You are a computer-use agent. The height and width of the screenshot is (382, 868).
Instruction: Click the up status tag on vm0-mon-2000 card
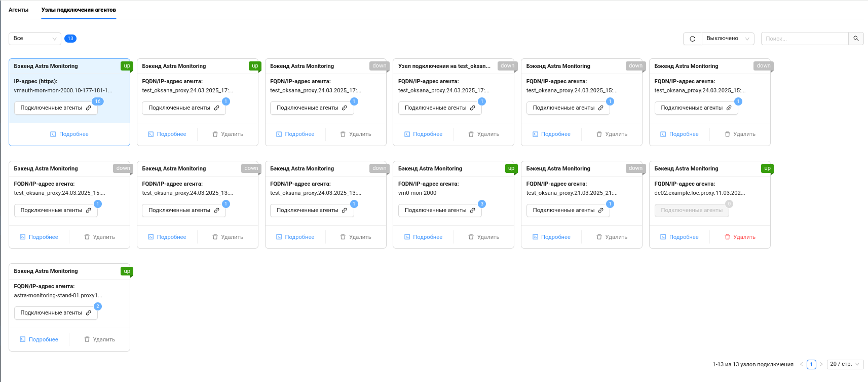click(511, 168)
